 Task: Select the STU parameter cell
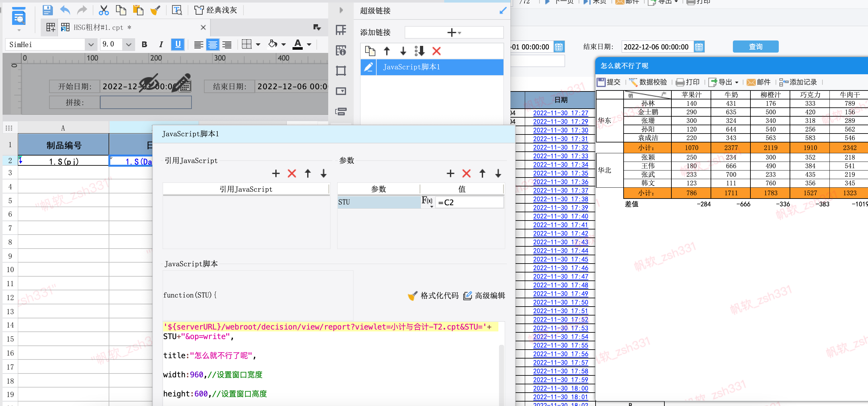click(x=379, y=202)
